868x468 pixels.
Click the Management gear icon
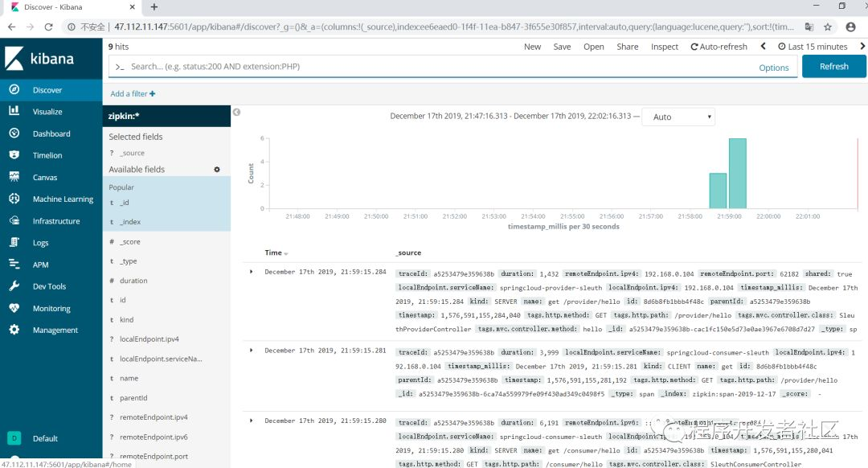14,330
